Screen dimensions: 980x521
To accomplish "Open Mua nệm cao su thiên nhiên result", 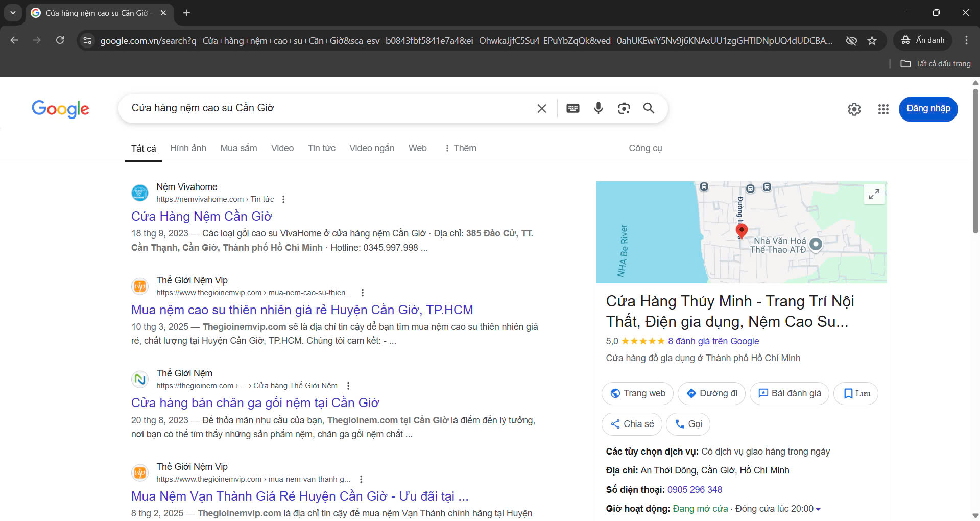I will (x=302, y=310).
